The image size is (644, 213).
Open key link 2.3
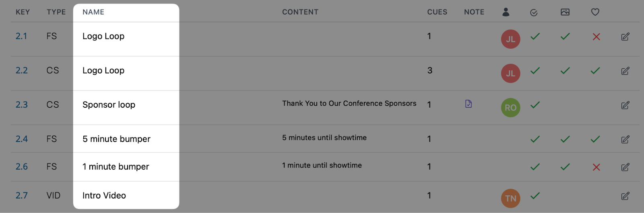[22, 105]
